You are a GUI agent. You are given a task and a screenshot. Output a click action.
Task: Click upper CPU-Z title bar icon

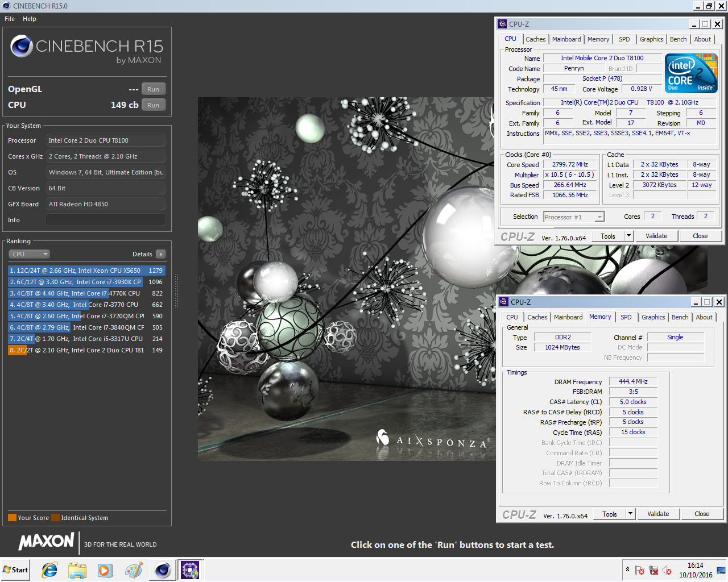coord(502,24)
